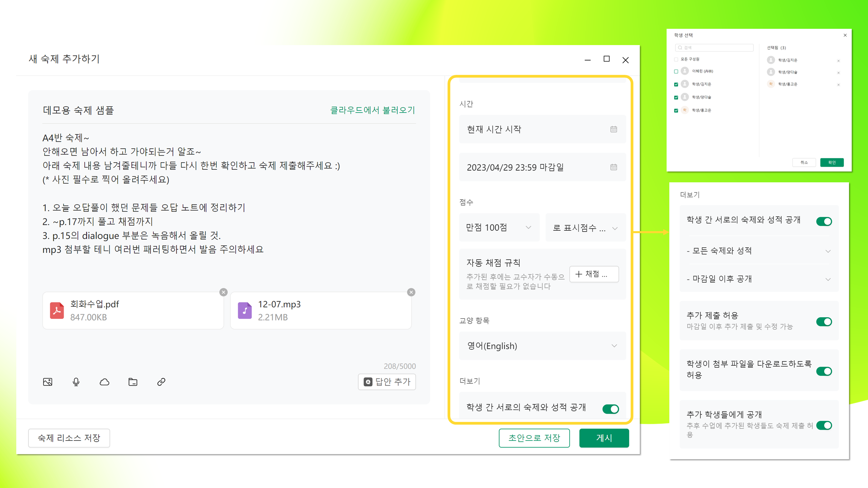
Task: Click the 초안으로 저장 button
Action: pyautogui.click(x=534, y=438)
